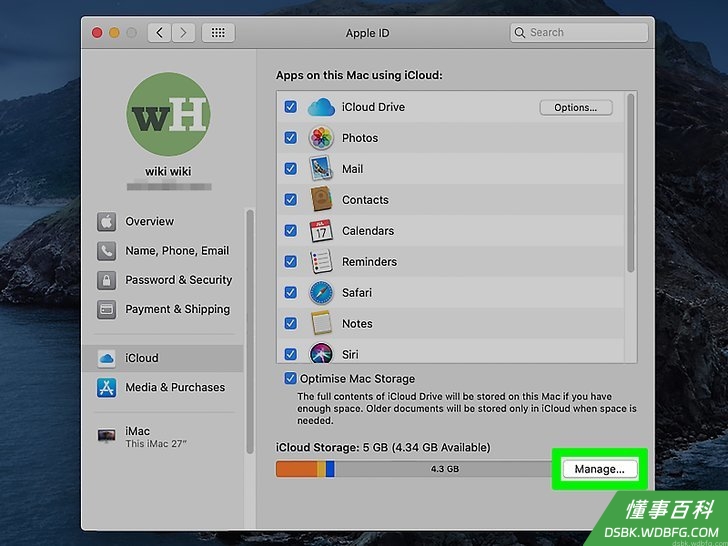Click the iCloud sidebar cloud icon
Viewport: 728px width, 546px height.
pyautogui.click(x=106, y=358)
